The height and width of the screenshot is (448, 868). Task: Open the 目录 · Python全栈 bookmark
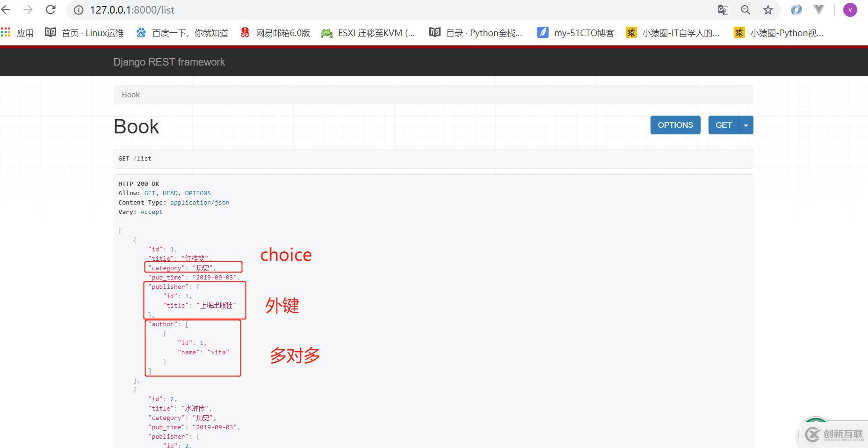click(476, 33)
